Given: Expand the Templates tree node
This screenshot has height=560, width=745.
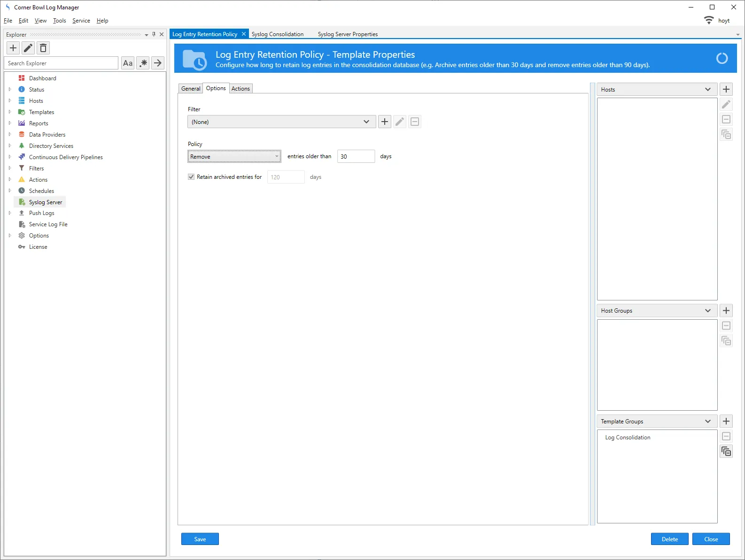Looking at the screenshot, I should click(10, 112).
